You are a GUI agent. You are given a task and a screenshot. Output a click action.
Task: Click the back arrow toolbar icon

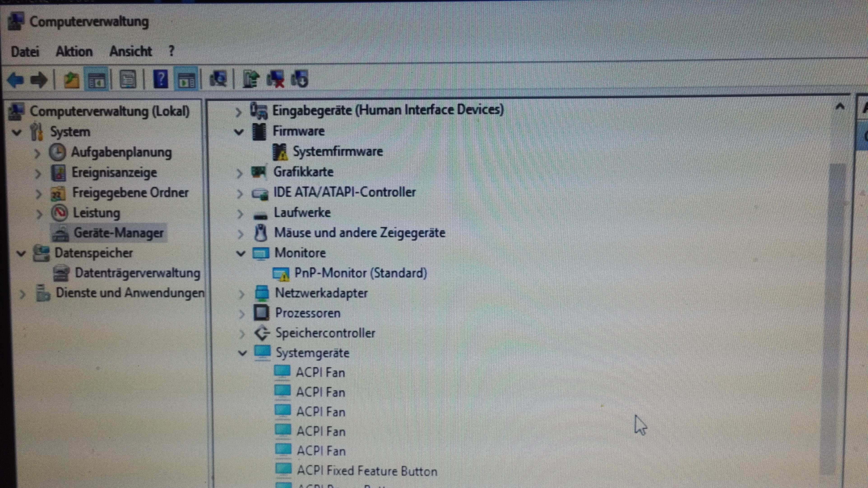pos(15,80)
